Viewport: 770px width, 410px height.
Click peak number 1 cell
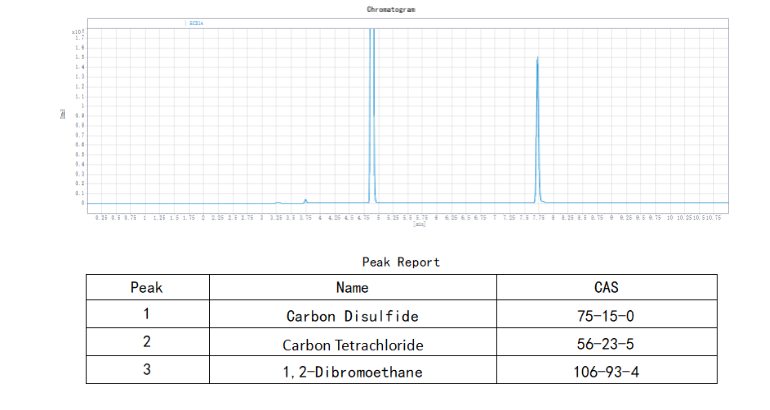tap(146, 314)
